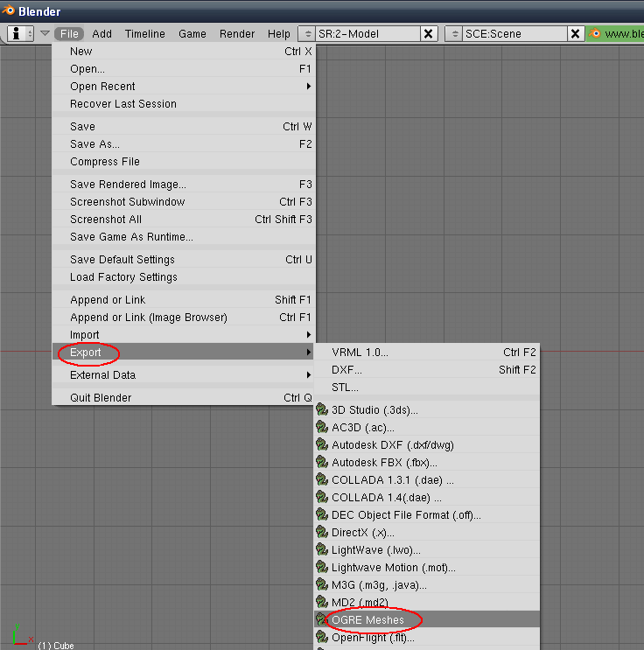Select Recover Last Session

point(184,103)
